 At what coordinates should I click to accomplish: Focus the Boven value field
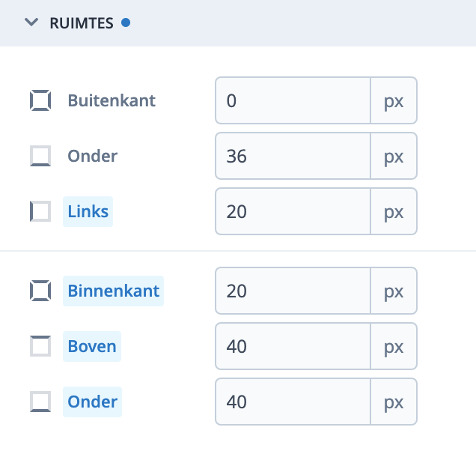point(293,346)
